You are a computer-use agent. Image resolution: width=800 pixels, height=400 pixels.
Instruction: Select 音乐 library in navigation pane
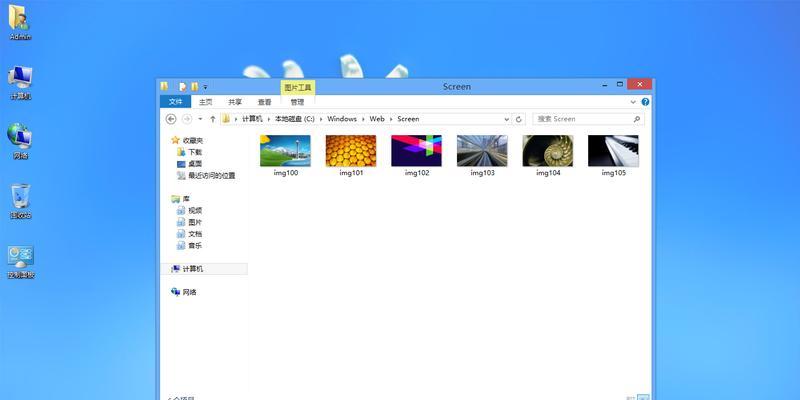point(190,246)
